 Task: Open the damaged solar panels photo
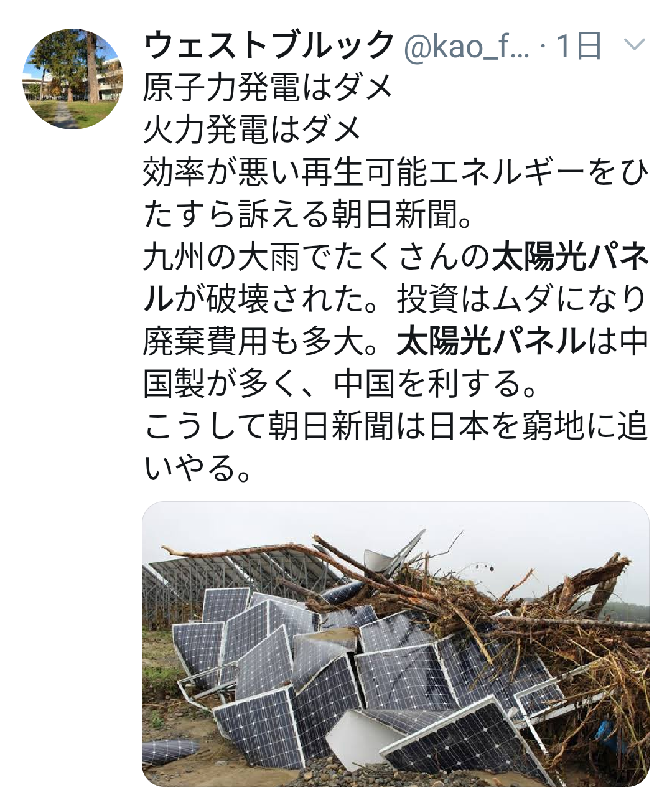tap(396, 643)
